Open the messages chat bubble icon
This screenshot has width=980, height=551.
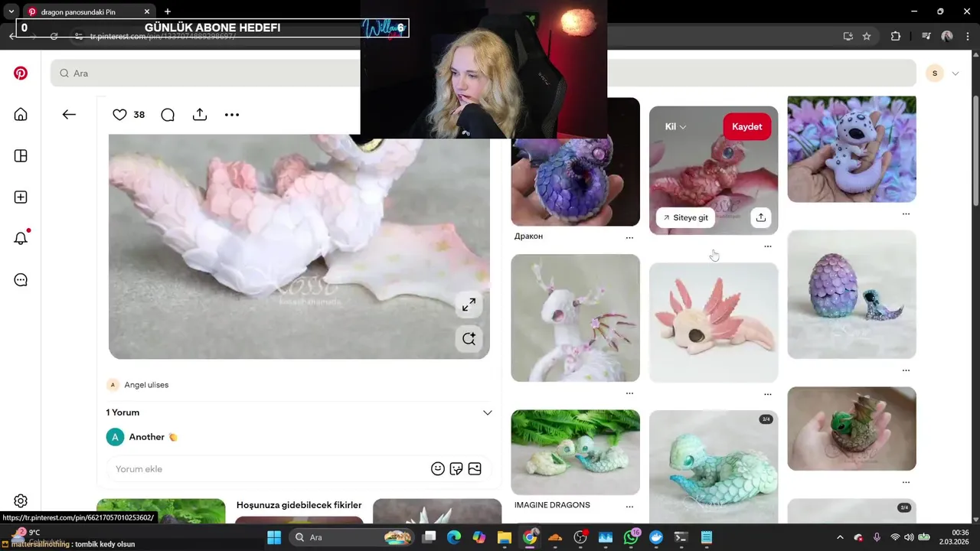pos(21,280)
